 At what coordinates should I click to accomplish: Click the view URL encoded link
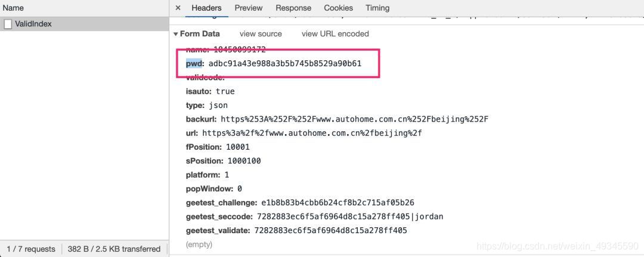tap(335, 33)
